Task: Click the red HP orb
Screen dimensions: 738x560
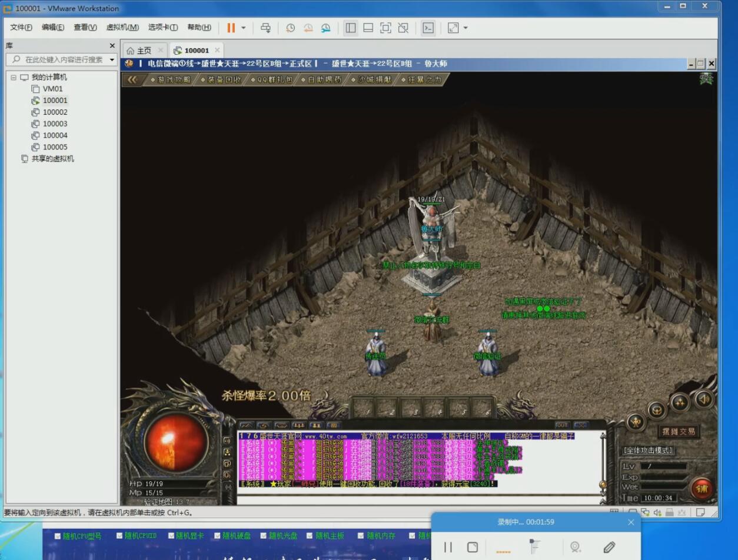Action: pyautogui.click(x=176, y=442)
